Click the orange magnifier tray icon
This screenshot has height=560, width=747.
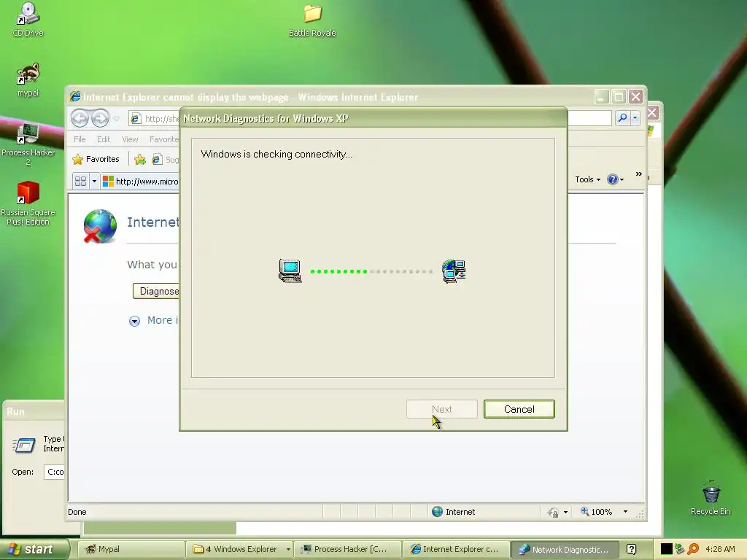(693, 549)
